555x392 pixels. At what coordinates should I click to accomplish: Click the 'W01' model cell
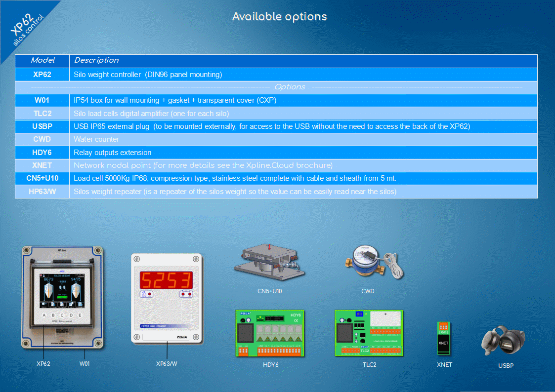(42, 100)
